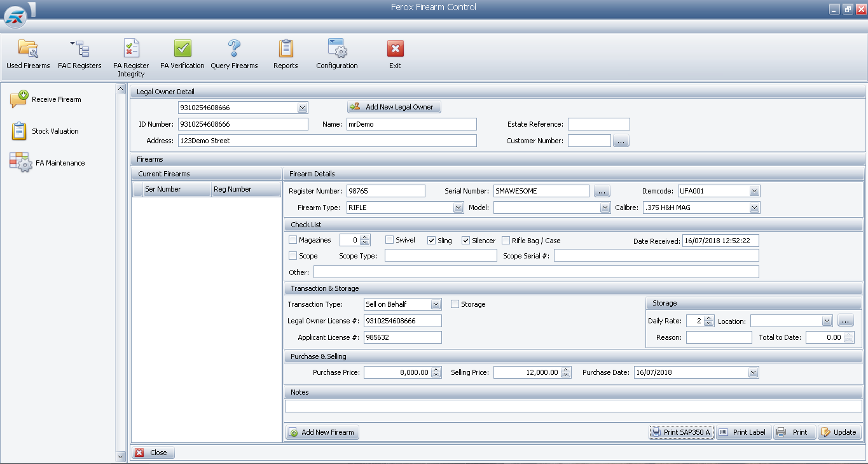868x464 pixels.
Task: Click the Legal Owner License # field
Action: (403, 321)
